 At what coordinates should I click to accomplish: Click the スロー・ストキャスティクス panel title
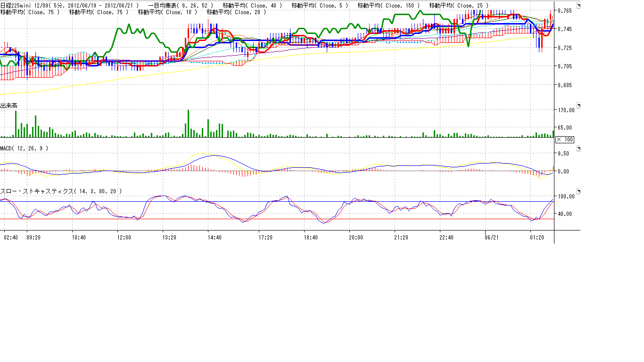(x=61, y=191)
